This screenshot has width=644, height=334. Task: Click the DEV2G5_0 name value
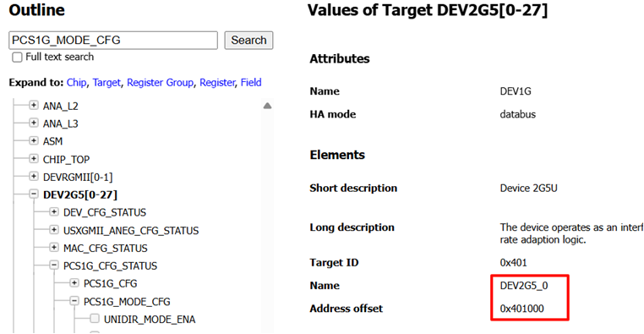point(524,286)
